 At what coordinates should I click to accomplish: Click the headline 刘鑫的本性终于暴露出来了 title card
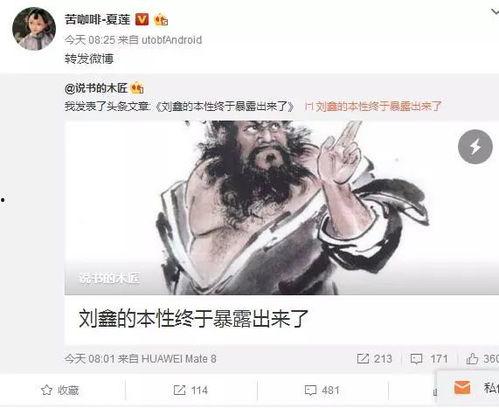coord(282,319)
